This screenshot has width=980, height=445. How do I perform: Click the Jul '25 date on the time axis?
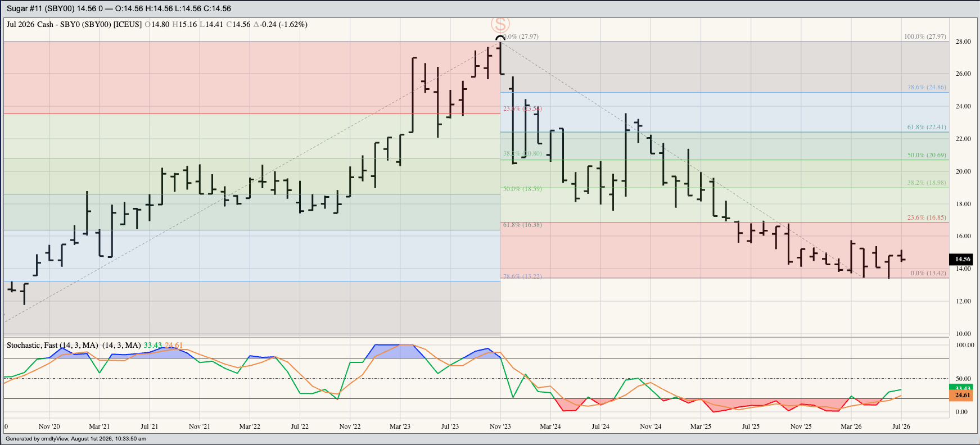click(x=751, y=426)
